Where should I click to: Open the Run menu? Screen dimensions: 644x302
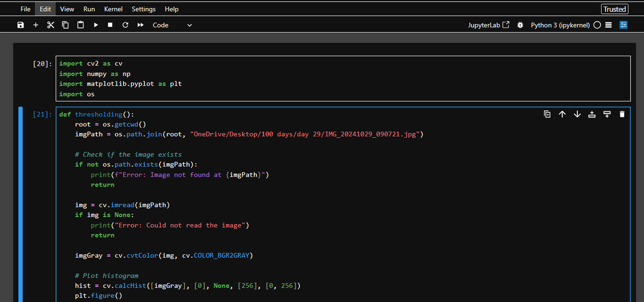[x=89, y=9]
